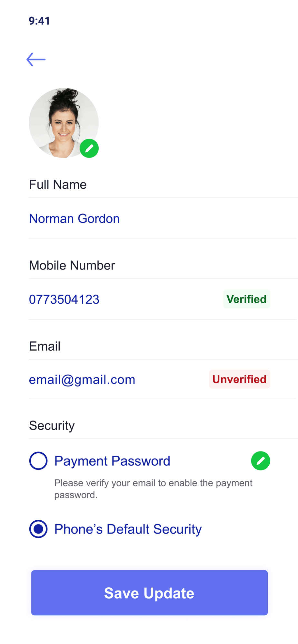Click the Email section heading

[45, 346]
